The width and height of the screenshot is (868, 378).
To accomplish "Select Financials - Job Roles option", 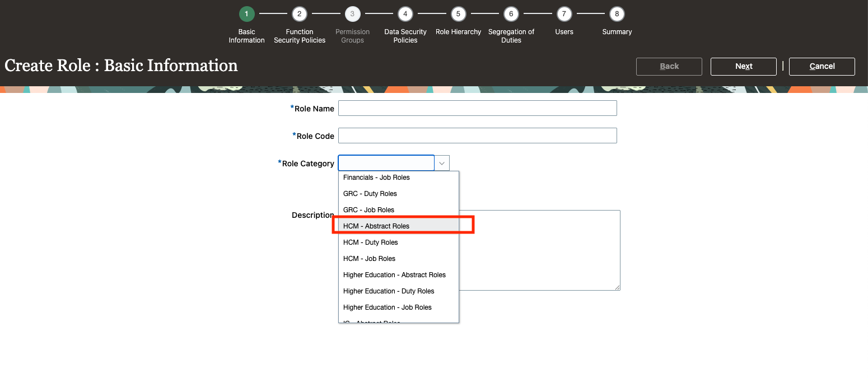I will point(376,178).
